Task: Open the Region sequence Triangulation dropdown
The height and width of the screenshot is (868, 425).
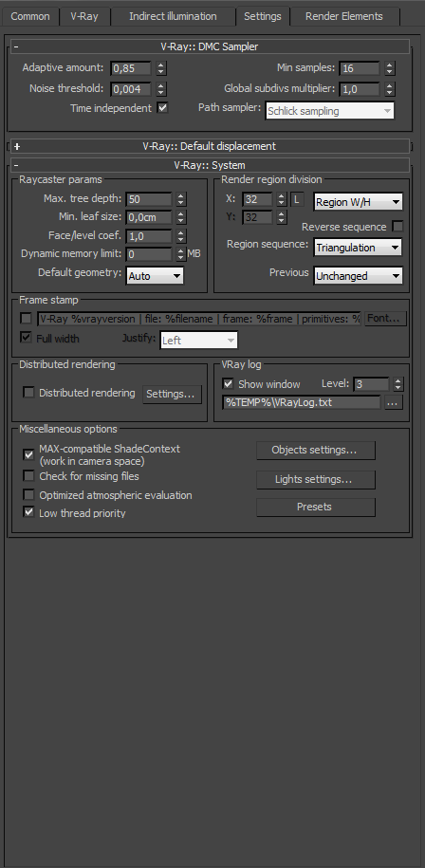Action: point(358,248)
